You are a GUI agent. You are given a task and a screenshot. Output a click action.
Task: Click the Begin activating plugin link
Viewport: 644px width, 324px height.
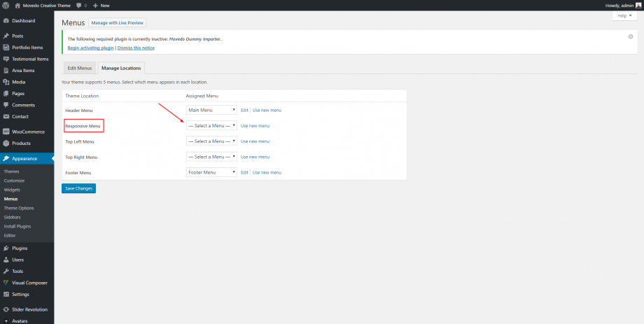pos(90,48)
